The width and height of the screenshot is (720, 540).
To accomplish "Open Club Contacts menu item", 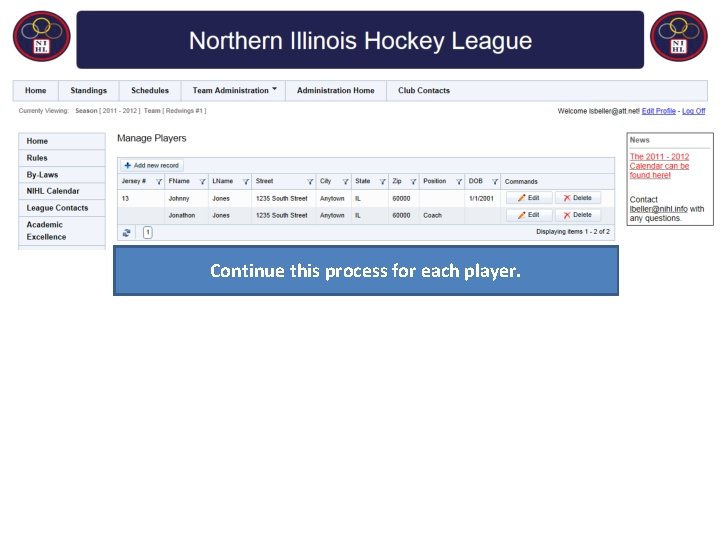I will (424, 90).
